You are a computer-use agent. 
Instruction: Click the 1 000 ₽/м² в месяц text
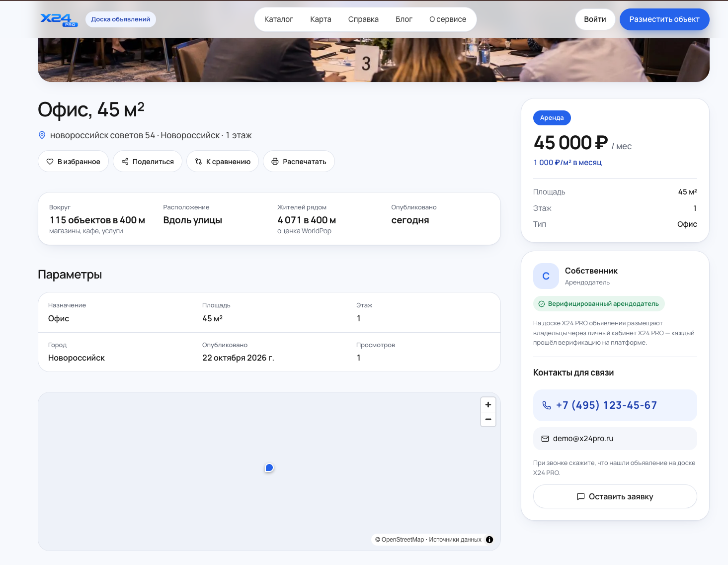click(567, 163)
